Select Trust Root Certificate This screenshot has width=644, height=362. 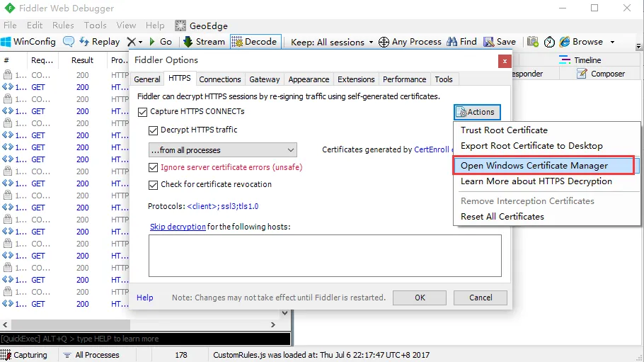tap(504, 130)
